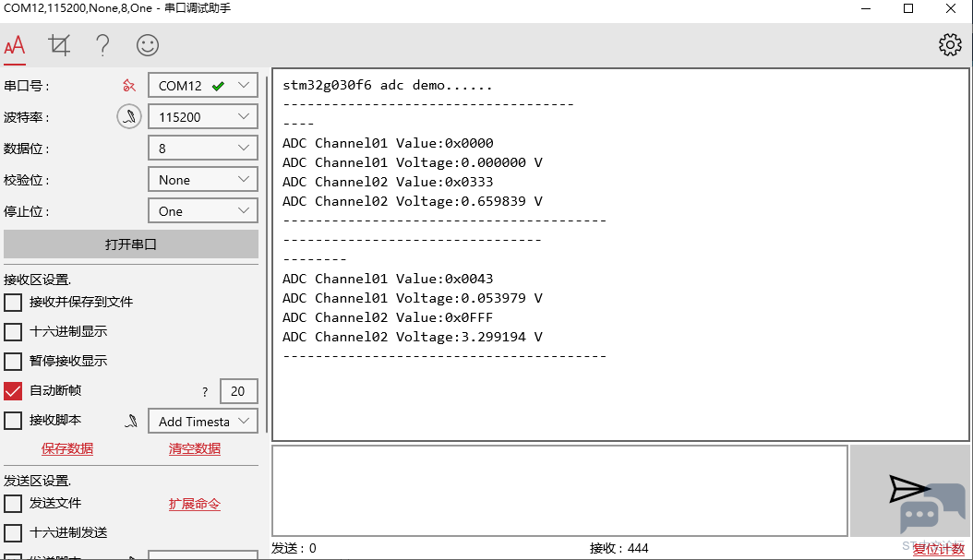Uncheck the 自动断帧 checkbox

click(13, 390)
